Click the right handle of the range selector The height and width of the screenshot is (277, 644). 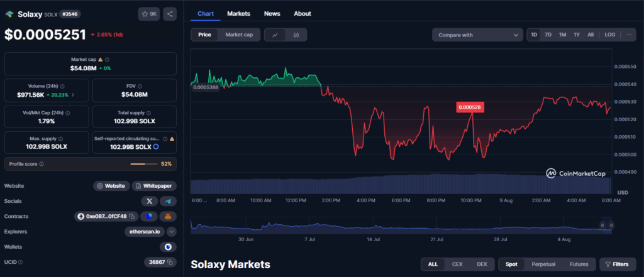pyautogui.click(x=611, y=225)
